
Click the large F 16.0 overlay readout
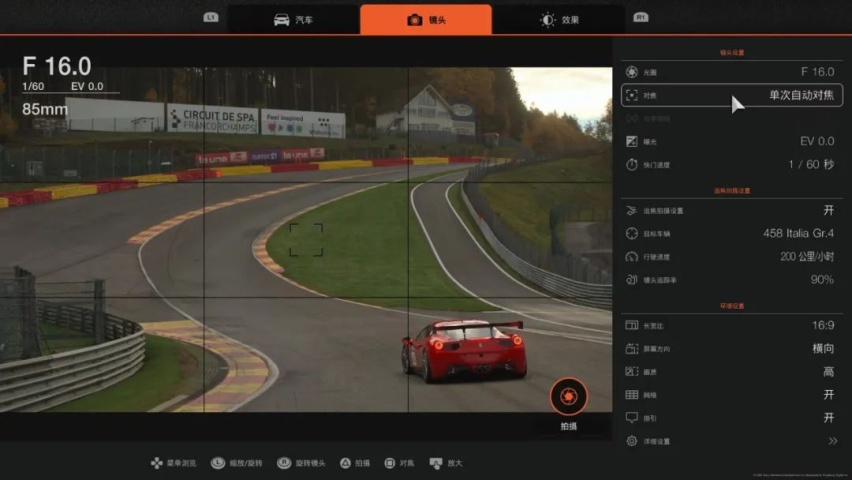click(57, 66)
